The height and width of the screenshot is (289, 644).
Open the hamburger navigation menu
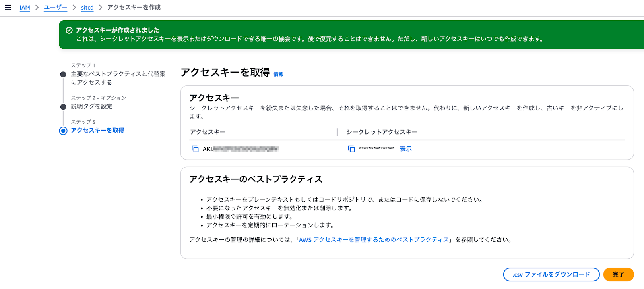pyautogui.click(x=8, y=8)
